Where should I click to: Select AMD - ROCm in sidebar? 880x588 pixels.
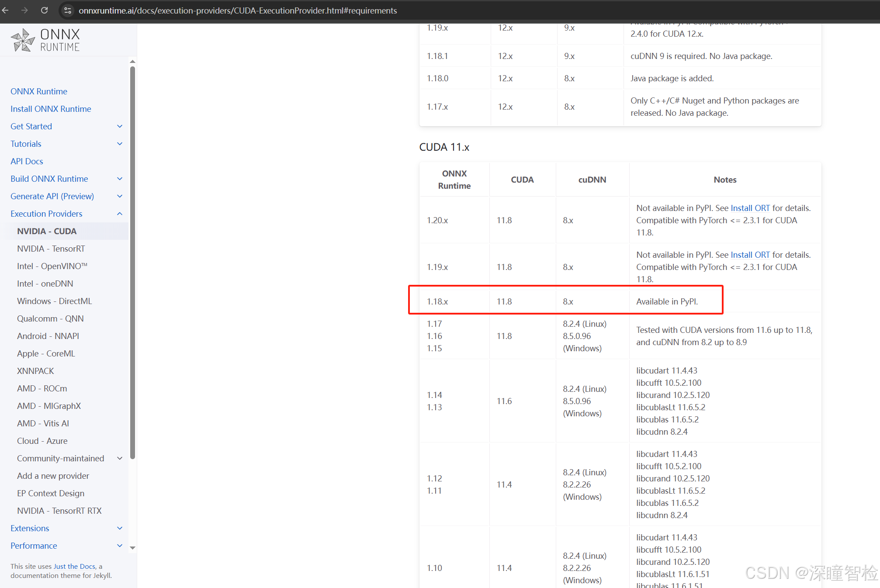tap(42, 388)
